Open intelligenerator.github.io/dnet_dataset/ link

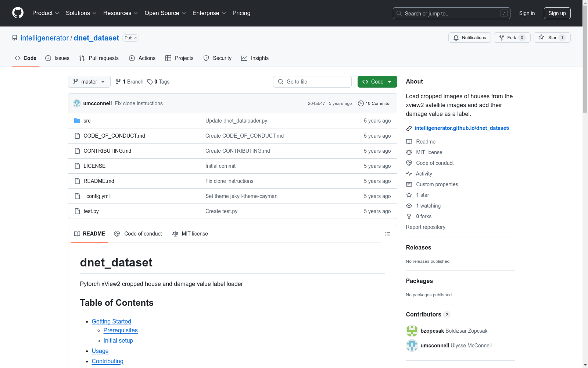click(x=462, y=128)
